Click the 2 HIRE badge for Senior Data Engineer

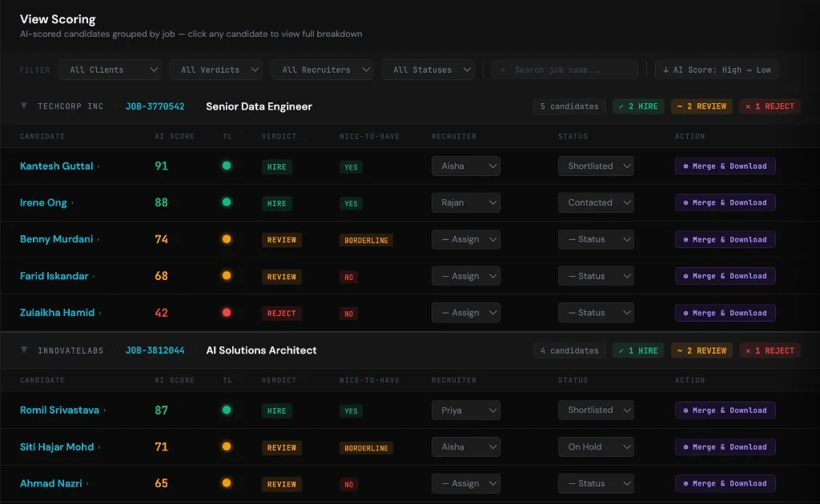coord(638,106)
